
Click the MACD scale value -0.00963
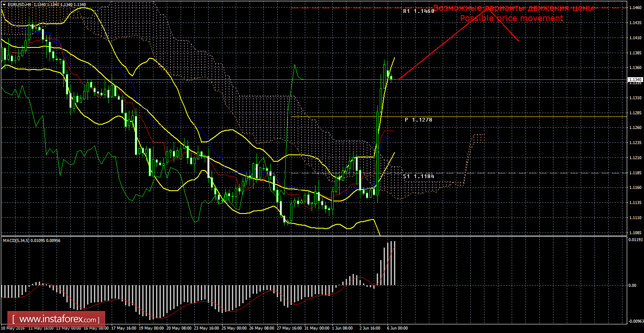point(635,321)
